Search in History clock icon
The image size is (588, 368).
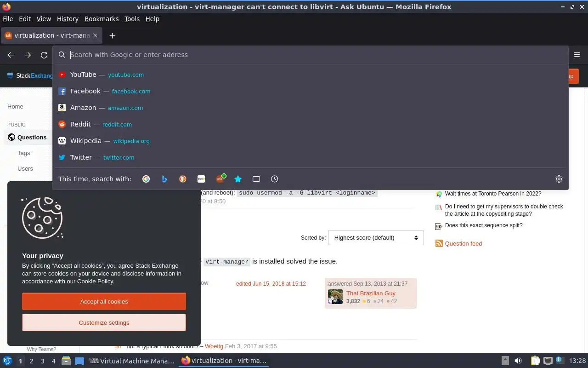(x=275, y=179)
